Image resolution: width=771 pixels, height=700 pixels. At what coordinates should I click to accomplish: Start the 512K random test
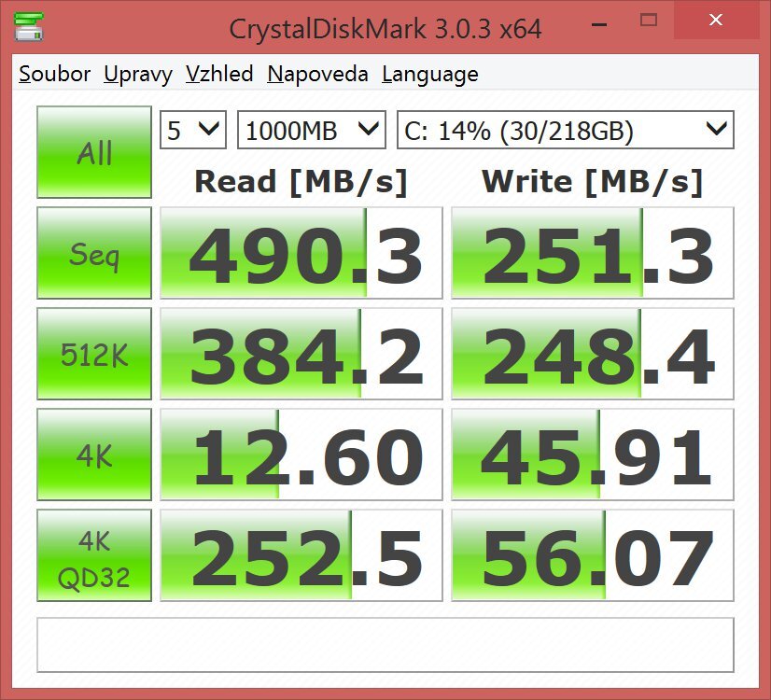[x=93, y=354]
